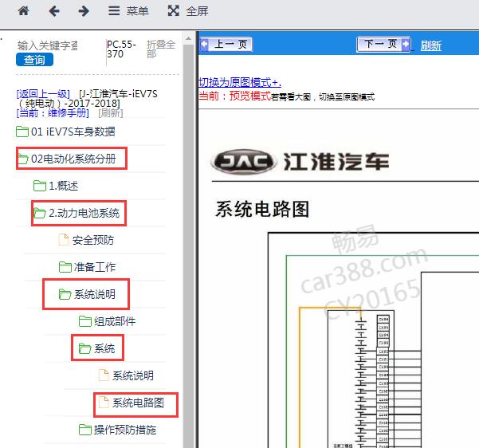Click the folder icon beside 组成部件
Image resolution: width=479 pixels, height=448 pixels.
[85, 321]
